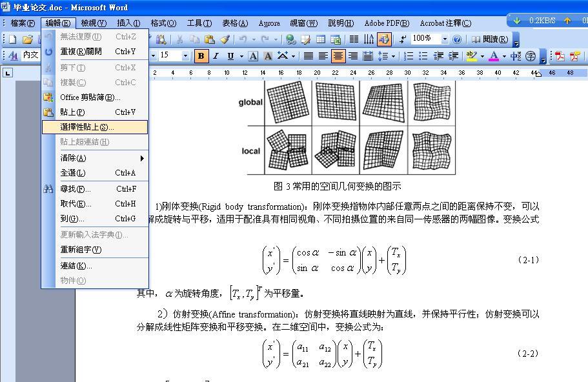Toggle Align Left paragraph button

click(x=323, y=56)
